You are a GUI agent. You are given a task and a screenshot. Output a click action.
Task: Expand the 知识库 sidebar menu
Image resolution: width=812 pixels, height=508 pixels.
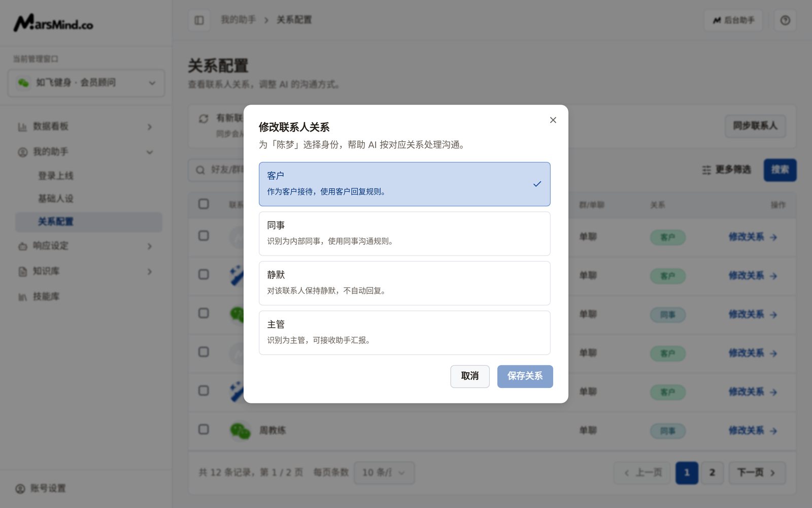[85, 271]
